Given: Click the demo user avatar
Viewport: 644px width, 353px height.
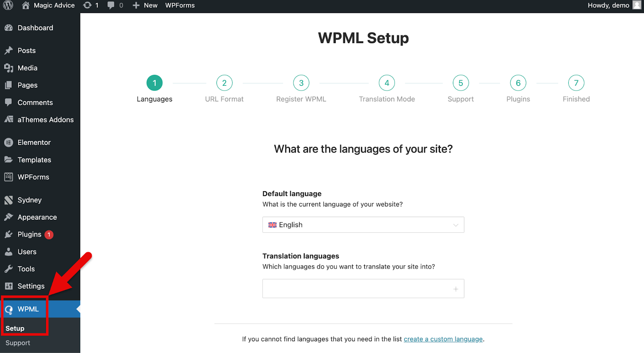Looking at the screenshot, I should click(x=637, y=5).
